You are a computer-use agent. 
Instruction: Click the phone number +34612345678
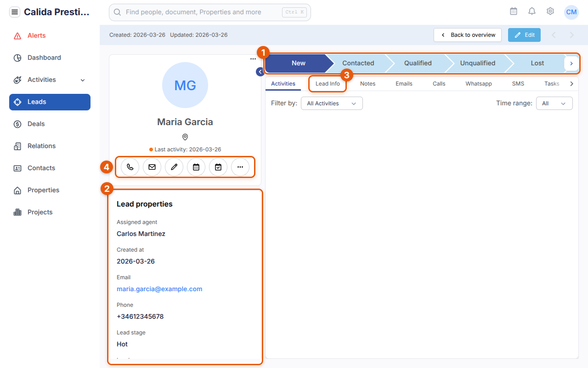(140, 316)
